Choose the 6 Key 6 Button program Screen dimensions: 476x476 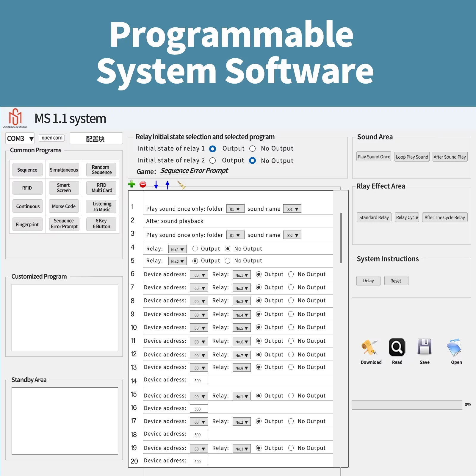[x=101, y=224]
